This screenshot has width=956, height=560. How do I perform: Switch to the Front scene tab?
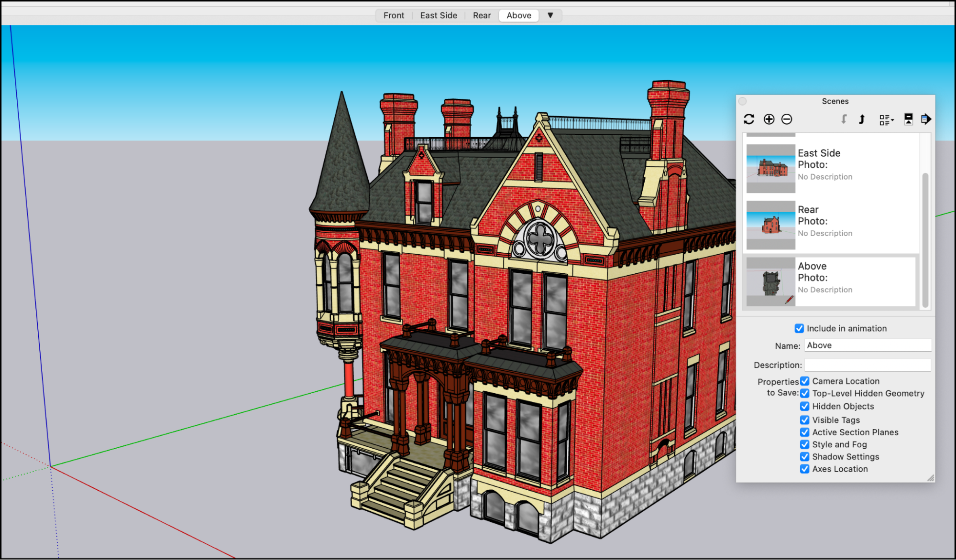tap(393, 15)
